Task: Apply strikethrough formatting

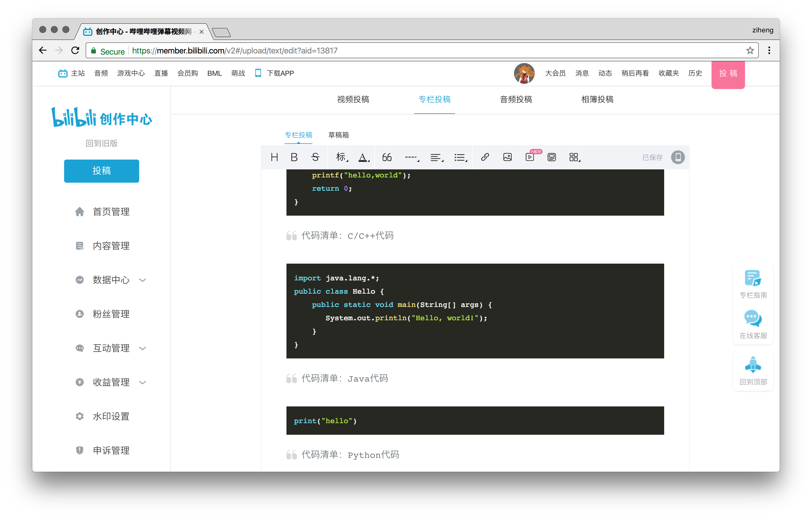Action: click(x=315, y=157)
